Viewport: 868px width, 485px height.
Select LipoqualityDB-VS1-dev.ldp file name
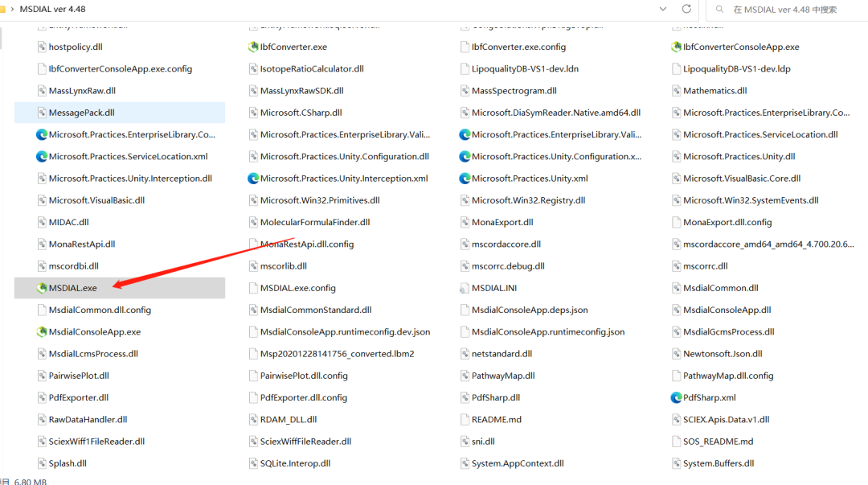tap(737, 68)
